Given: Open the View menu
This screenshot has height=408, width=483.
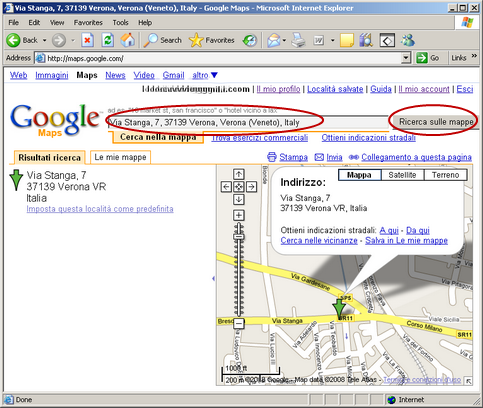Looking at the screenshot, I should [57, 23].
